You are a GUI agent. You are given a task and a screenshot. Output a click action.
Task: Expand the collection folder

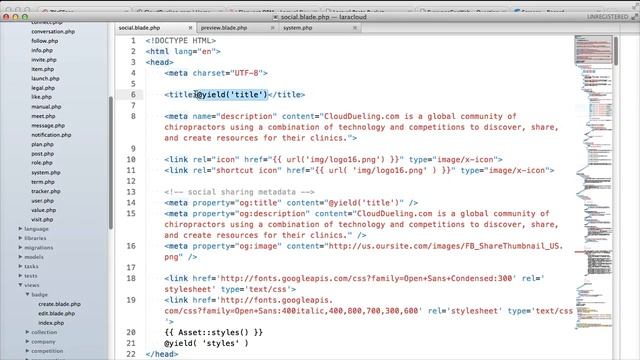27,332
